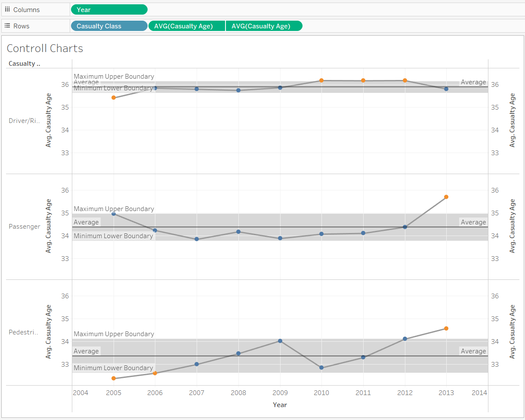Screen dimensions: 525x420
Task: Select the 2009 data point in Pedestrian chart
Action: 280,341
